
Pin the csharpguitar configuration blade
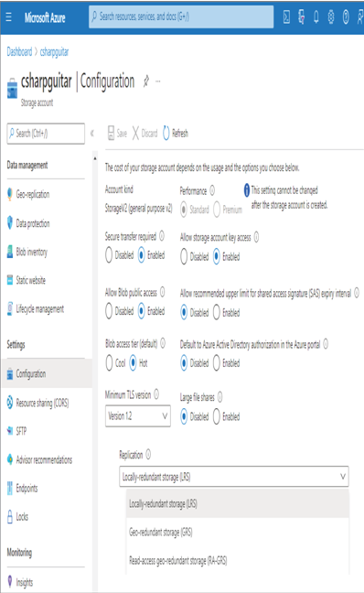click(x=146, y=81)
